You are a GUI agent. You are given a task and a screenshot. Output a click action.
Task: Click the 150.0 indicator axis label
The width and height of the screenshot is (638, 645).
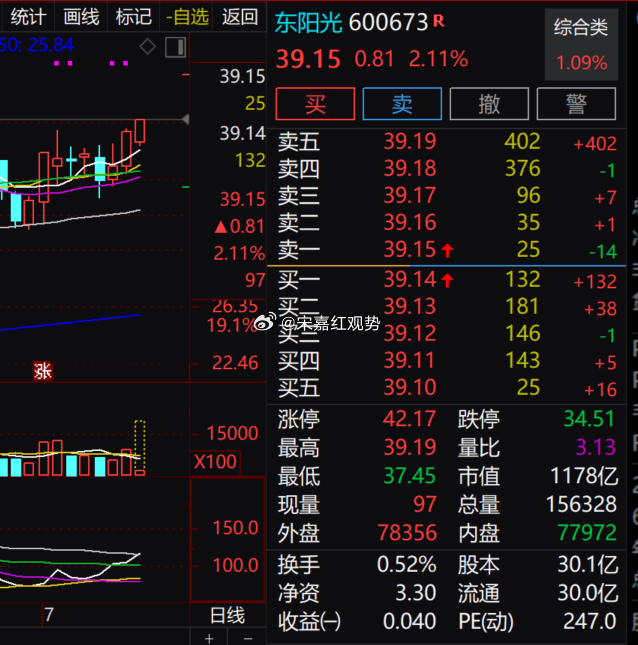pyautogui.click(x=235, y=528)
